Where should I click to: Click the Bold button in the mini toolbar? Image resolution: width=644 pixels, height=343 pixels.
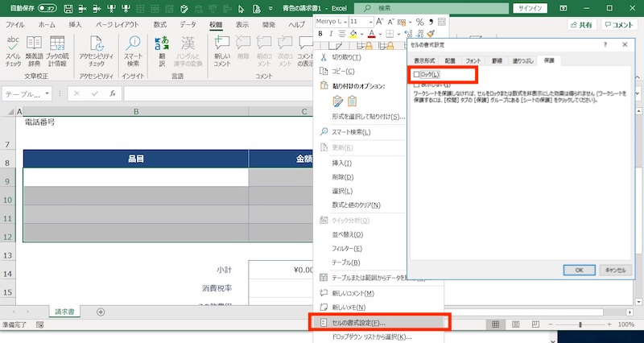coord(320,34)
